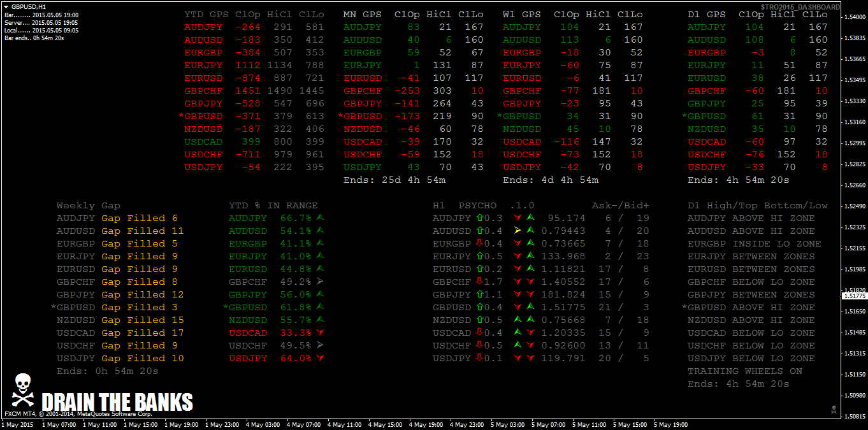Click the current price marker 1.51775
Screen dimensions: 868x430
855,296
